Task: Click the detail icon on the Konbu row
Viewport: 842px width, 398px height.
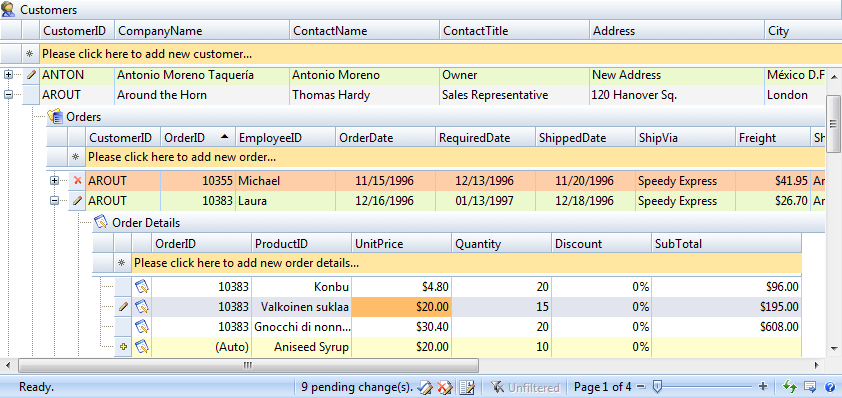Action: 142,287
